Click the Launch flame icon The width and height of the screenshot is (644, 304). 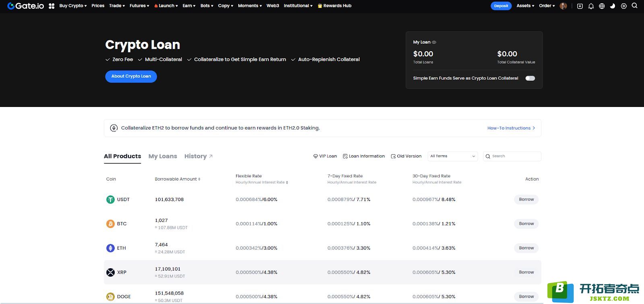tap(156, 6)
